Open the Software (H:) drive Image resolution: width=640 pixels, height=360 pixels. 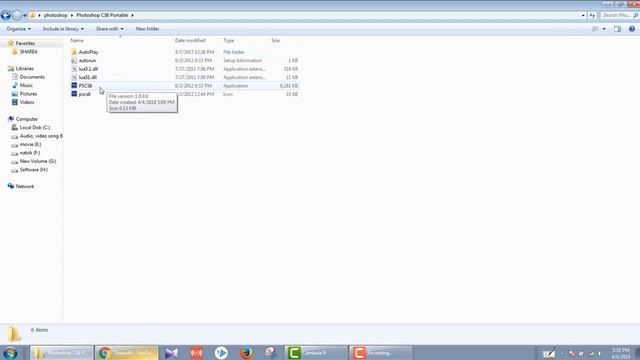point(33,170)
